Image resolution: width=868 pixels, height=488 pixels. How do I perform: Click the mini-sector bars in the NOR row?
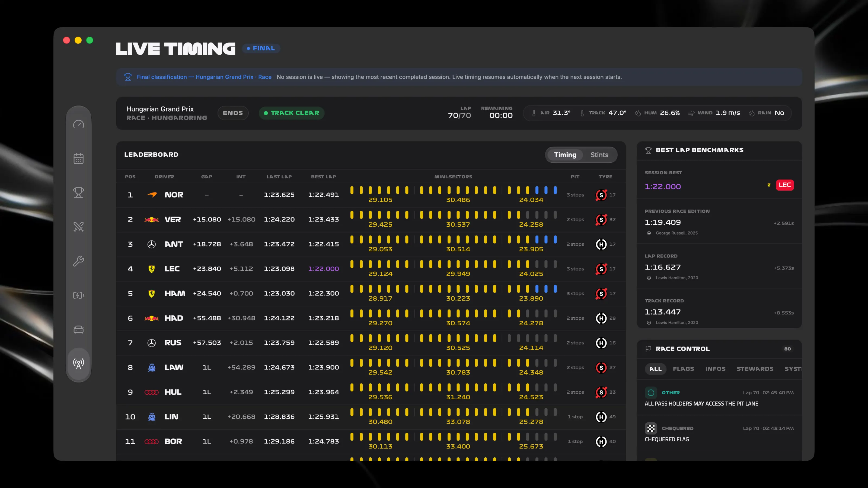coord(454,191)
